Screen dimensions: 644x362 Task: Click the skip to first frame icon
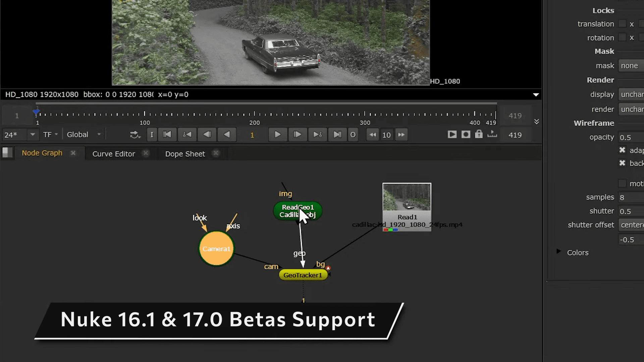click(x=167, y=134)
